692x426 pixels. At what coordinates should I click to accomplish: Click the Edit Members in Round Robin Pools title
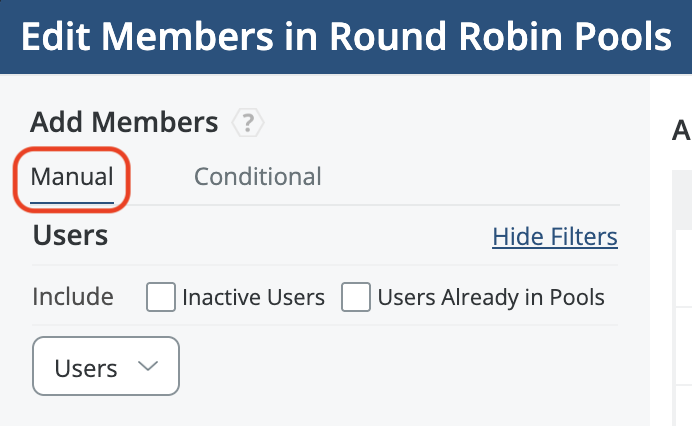[345, 37]
